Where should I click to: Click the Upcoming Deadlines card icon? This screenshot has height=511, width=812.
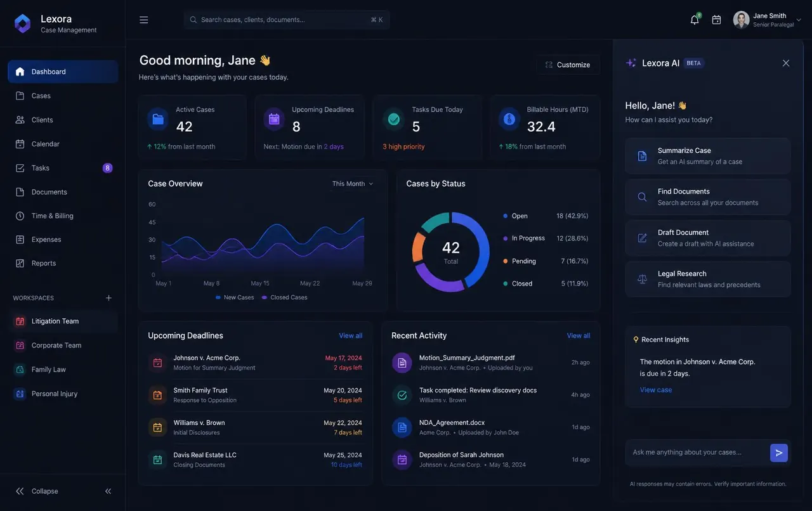[x=274, y=119]
